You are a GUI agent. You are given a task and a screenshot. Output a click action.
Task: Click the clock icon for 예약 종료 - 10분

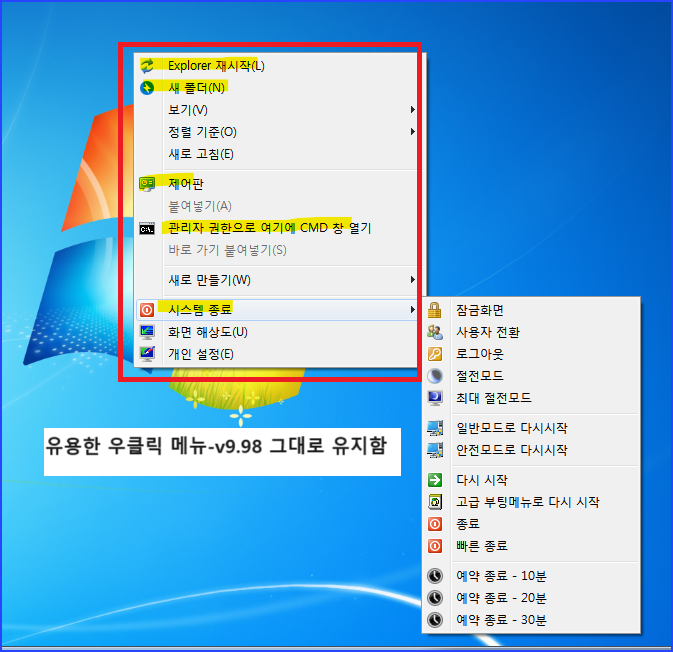click(435, 576)
